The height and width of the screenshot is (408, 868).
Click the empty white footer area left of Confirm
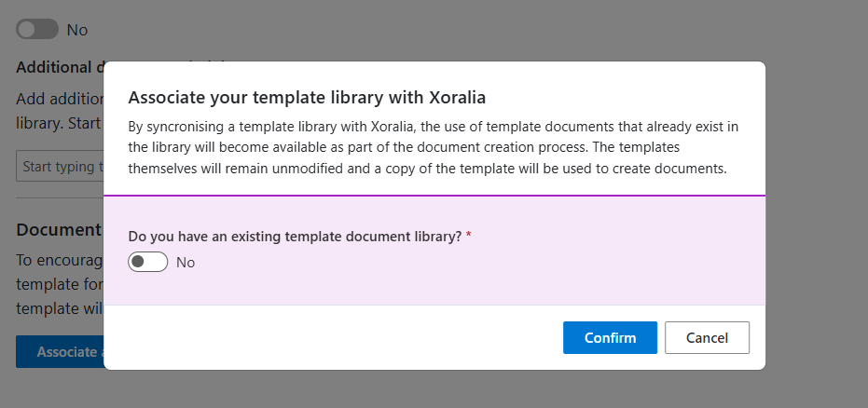(x=332, y=337)
